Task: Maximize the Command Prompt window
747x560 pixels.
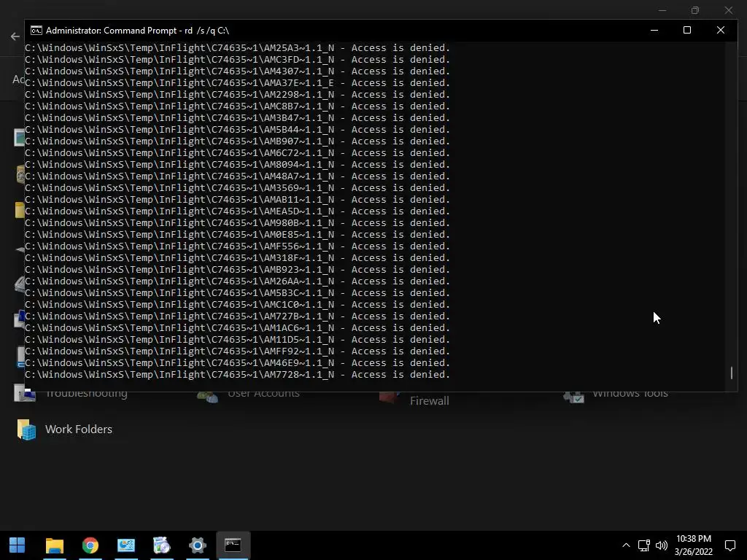Action: coord(687,30)
